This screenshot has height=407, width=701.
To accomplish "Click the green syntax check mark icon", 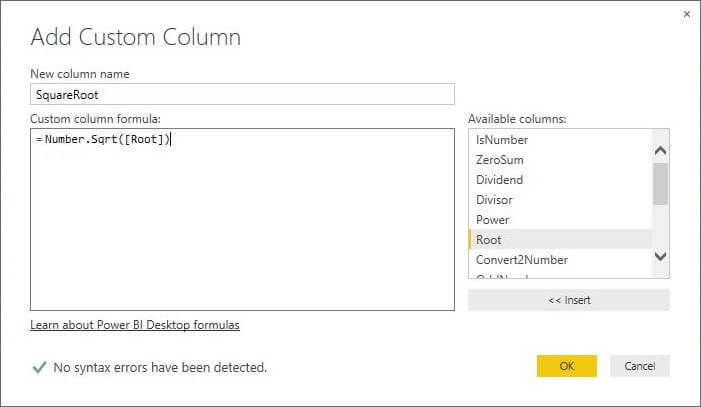I will point(39,367).
